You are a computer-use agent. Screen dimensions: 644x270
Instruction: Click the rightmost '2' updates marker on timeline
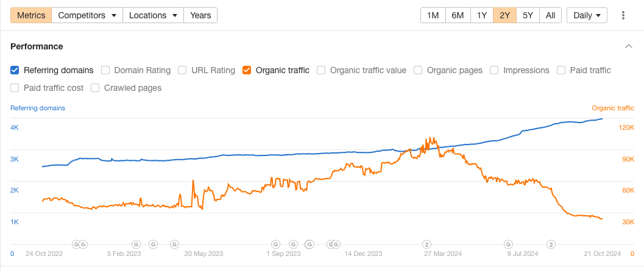pos(551,244)
